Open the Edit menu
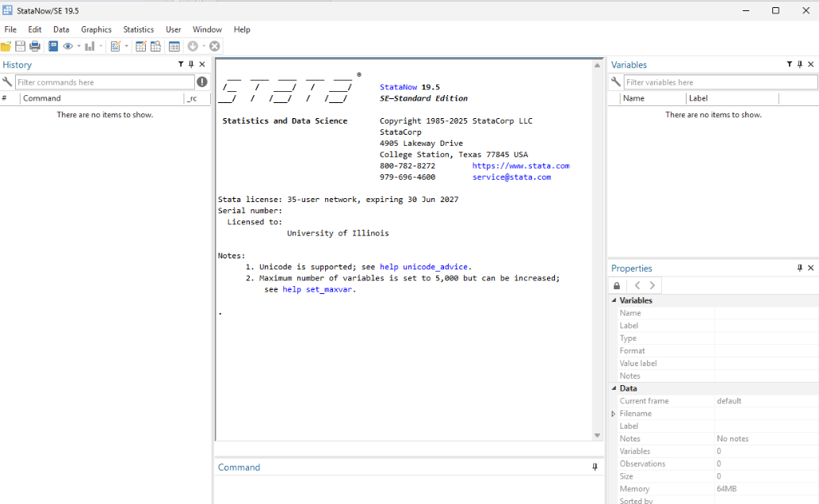The width and height of the screenshot is (819, 504). (34, 30)
